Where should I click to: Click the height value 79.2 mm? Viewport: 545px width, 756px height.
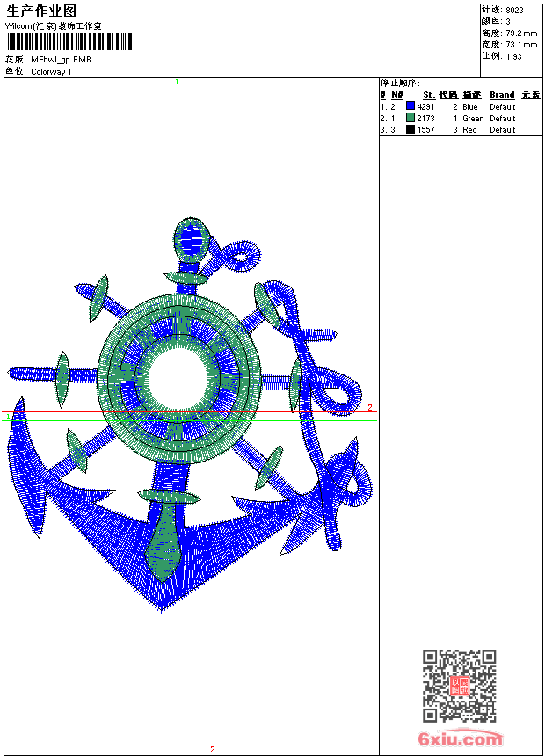click(521, 33)
